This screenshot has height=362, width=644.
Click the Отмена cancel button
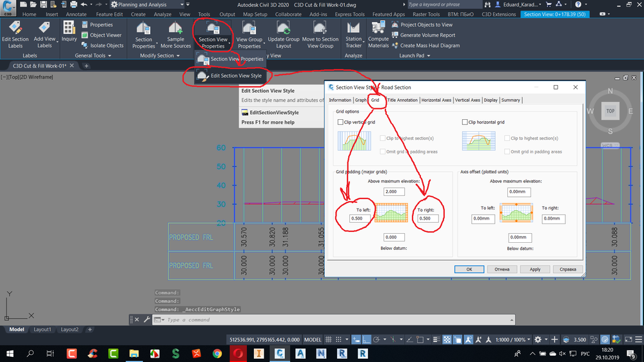coord(502,269)
